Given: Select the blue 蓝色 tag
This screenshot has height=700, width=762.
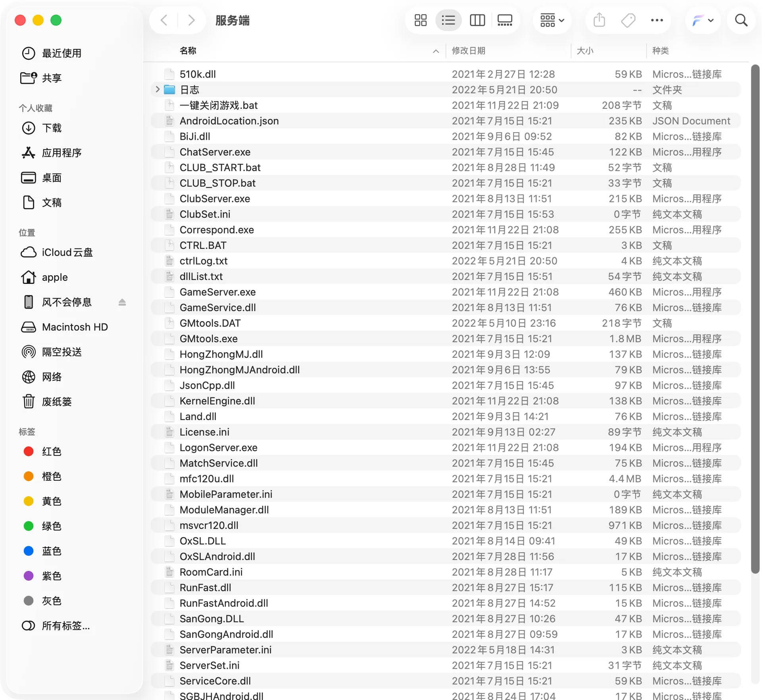Looking at the screenshot, I should [43, 551].
